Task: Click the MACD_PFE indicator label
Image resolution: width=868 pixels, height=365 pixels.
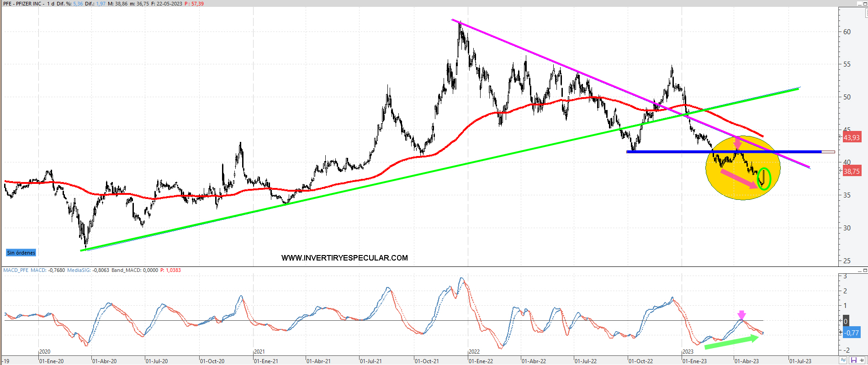Action: click(16, 270)
